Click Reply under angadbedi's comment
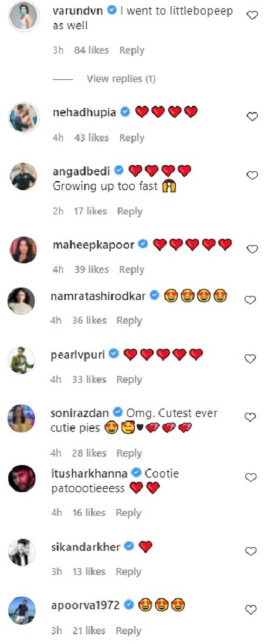 (x=130, y=211)
